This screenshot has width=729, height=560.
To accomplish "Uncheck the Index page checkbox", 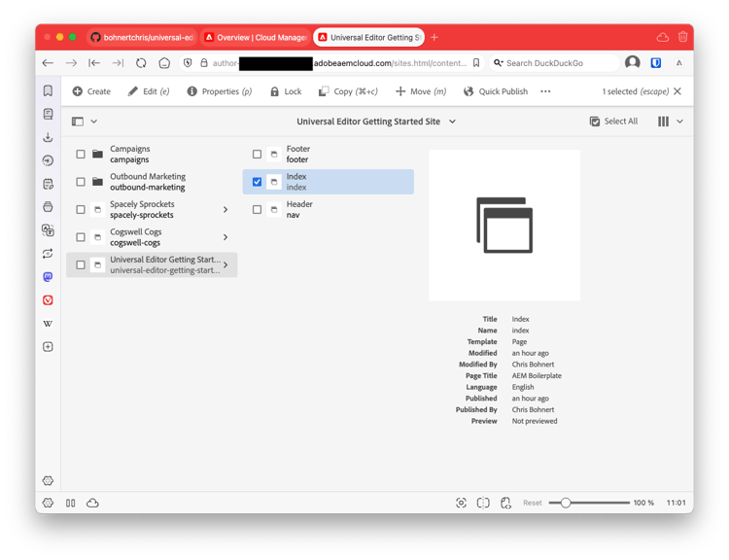I will pyautogui.click(x=257, y=182).
